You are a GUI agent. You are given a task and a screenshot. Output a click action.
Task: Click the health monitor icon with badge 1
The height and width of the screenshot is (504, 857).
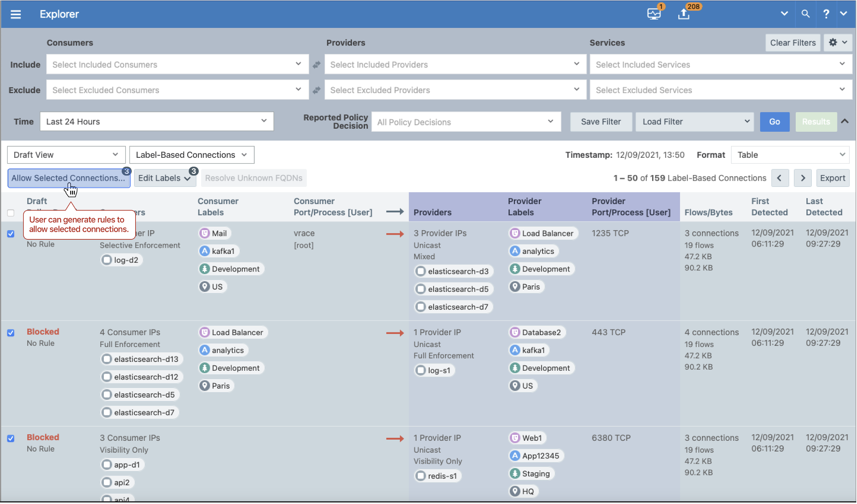click(654, 13)
